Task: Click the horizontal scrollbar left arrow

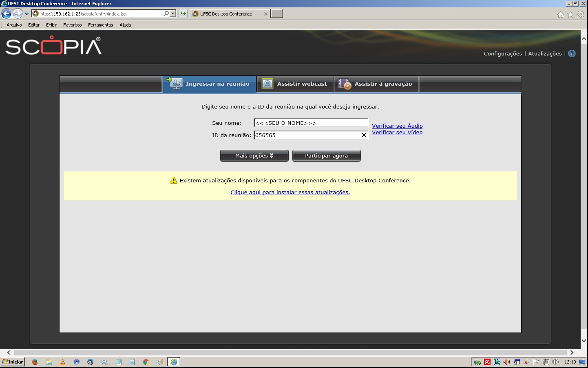Action: 9,352
